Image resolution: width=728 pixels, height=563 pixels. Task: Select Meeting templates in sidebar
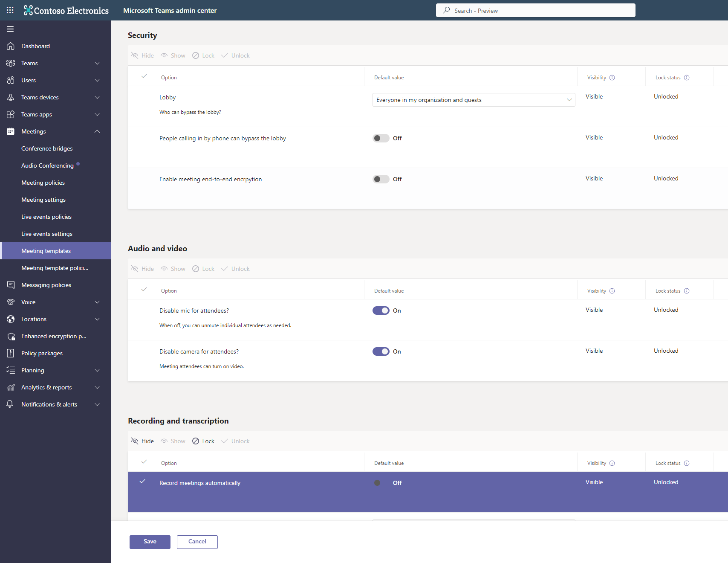click(x=55, y=251)
